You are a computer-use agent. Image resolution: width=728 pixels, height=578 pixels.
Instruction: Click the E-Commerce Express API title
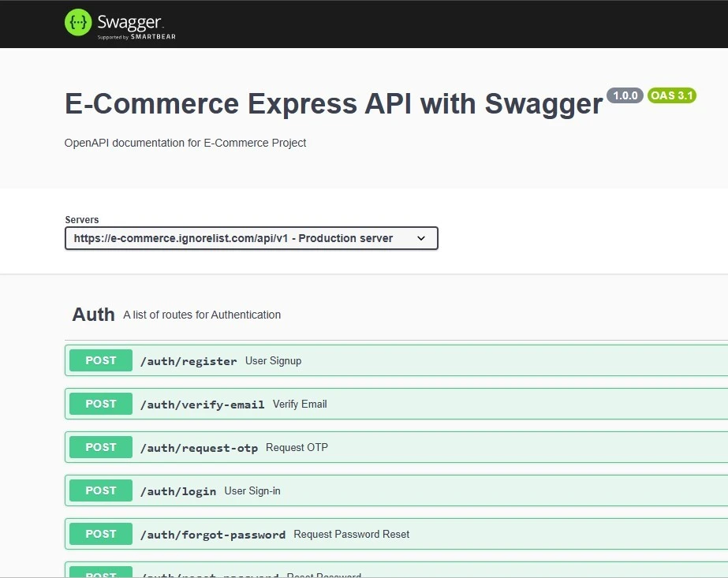pos(333,104)
